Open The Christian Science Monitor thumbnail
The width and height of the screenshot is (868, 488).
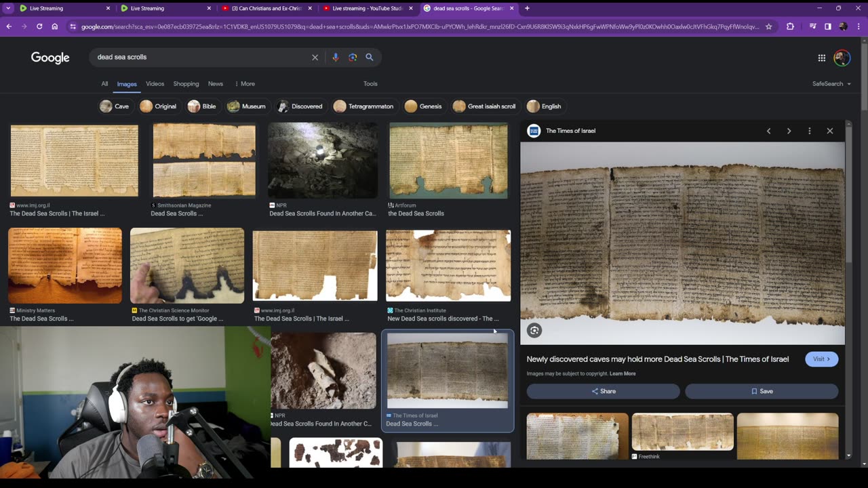187,266
